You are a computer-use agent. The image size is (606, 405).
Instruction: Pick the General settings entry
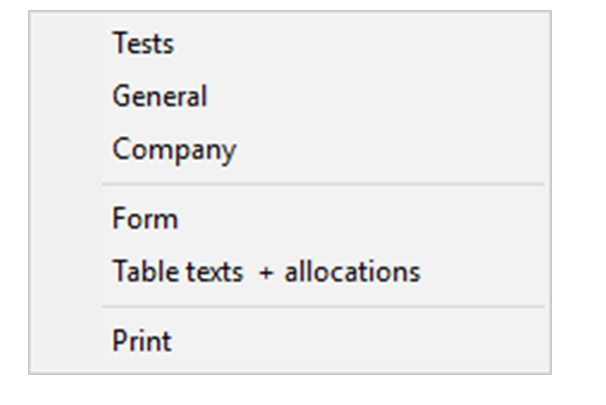160,97
